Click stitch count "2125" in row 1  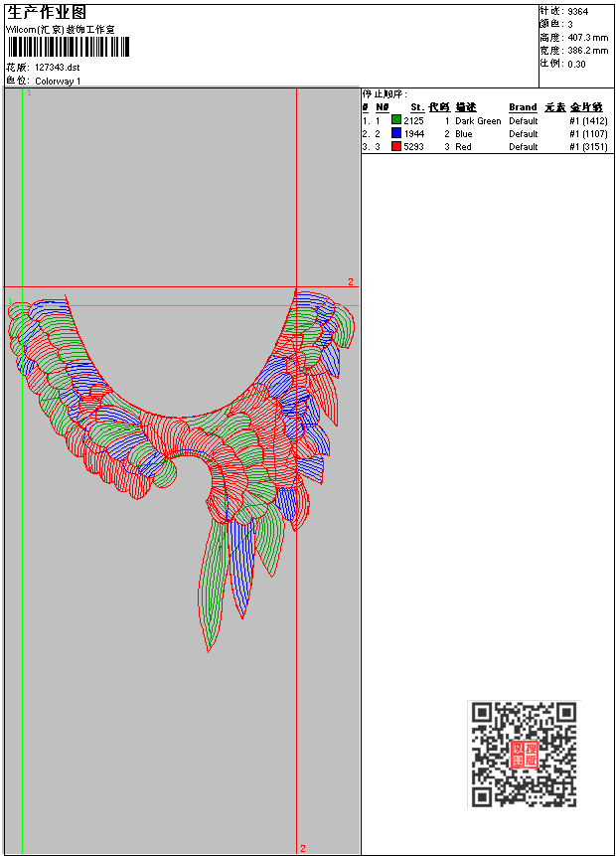click(413, 120)
